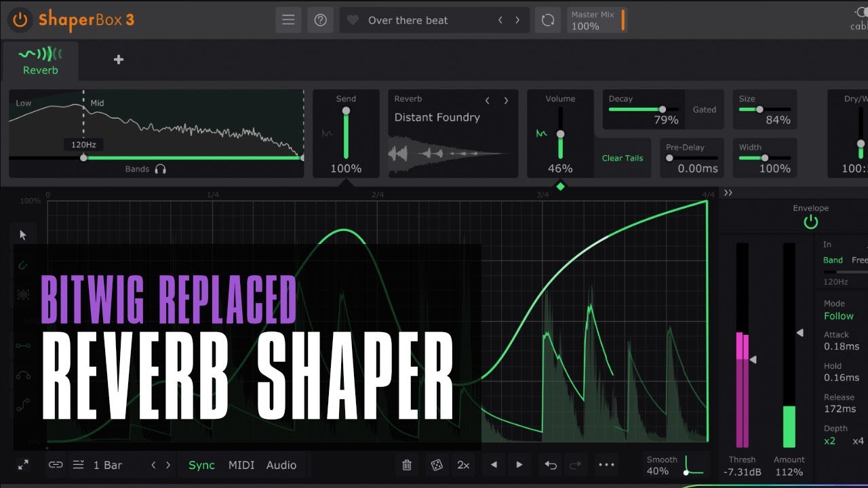Adjust the Pre-Delay slider
The width and height of the screenshot is (868, 488).
(690, 158)
